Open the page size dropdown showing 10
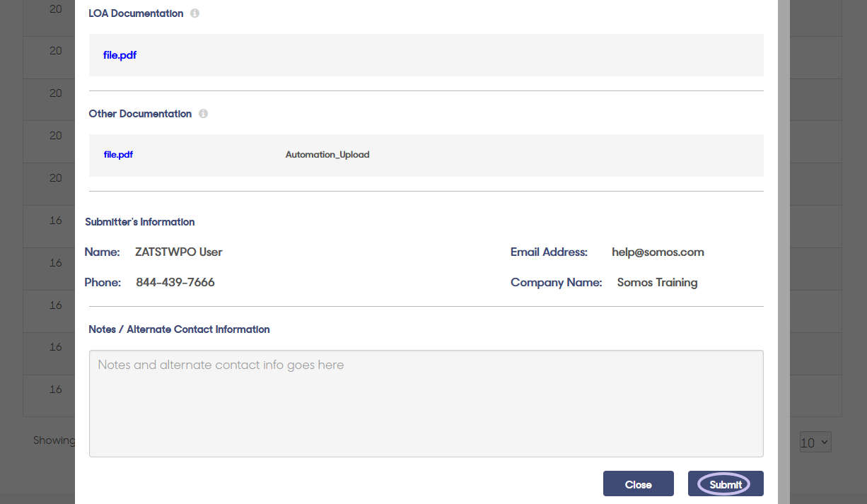Viewport: 867px width, 504px height. 815,441
